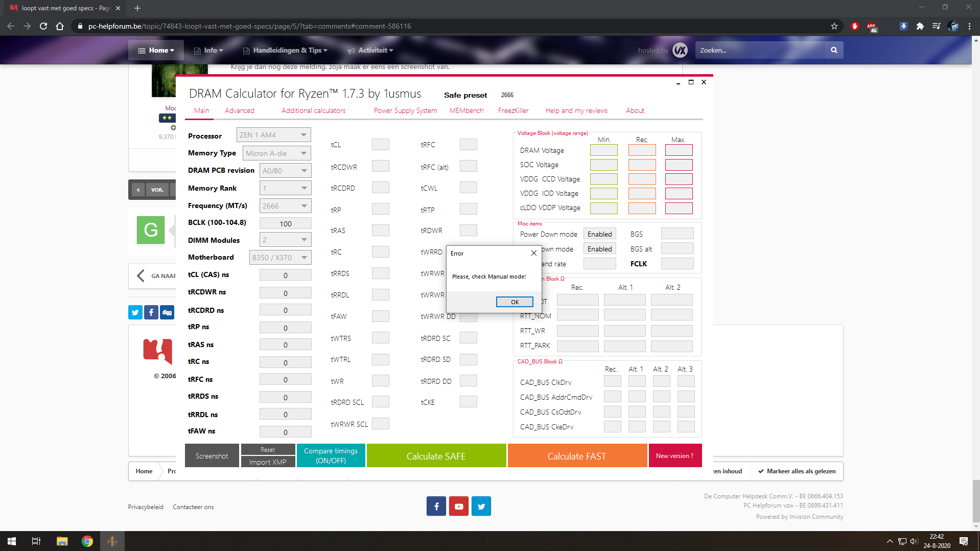Open the Motherboard B350 / X370 dropdown
Screen dimensions: 980x551
click(280, 258)
